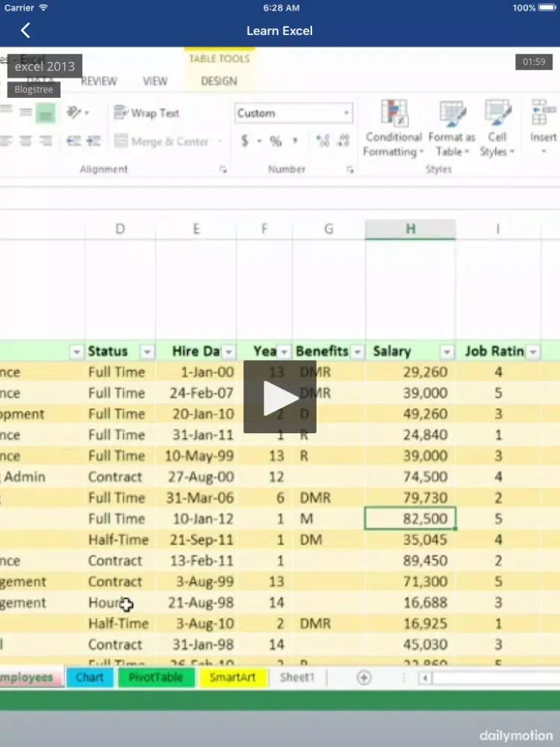Click the increase indent icon
The image size is (560, 747).
pyautogui.click(x=93, y=141)
